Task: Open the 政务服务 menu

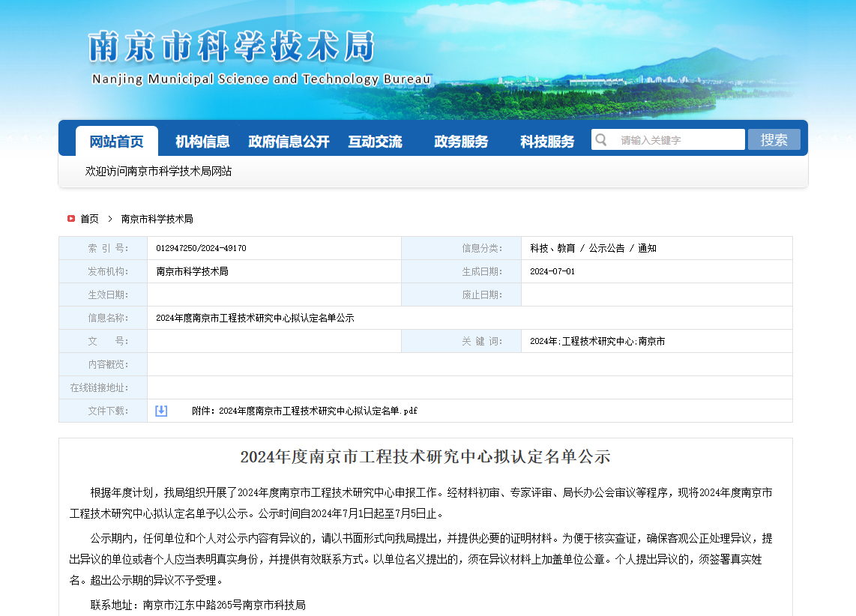Action: (x=461, y=139)
